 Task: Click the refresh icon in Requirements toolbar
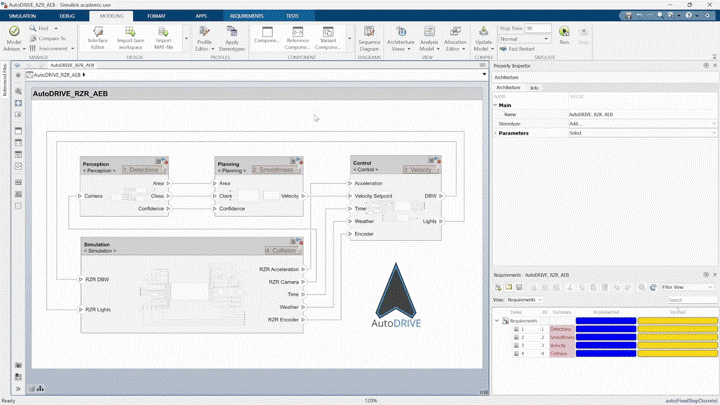tap(653, 287)
